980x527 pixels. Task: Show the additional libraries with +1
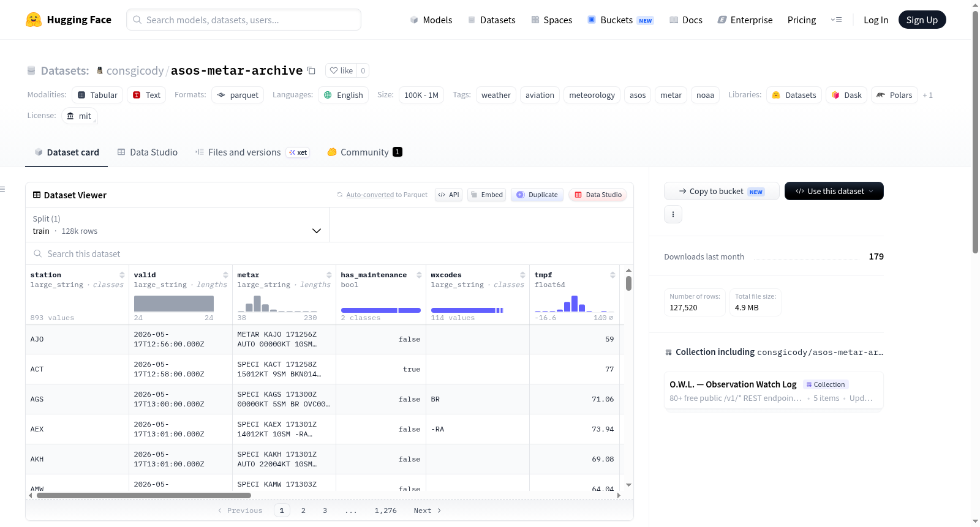[928, 95]
